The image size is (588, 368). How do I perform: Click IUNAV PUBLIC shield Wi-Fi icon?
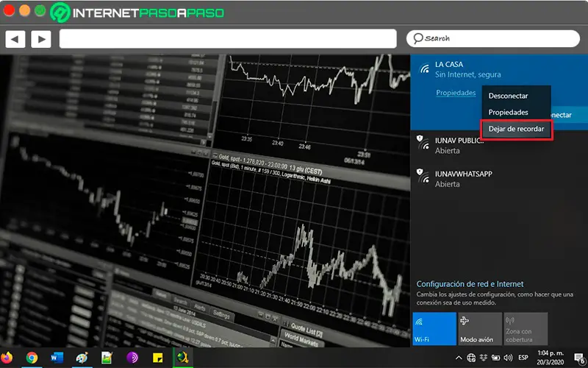pyautogui.click(x=423, y=142)
